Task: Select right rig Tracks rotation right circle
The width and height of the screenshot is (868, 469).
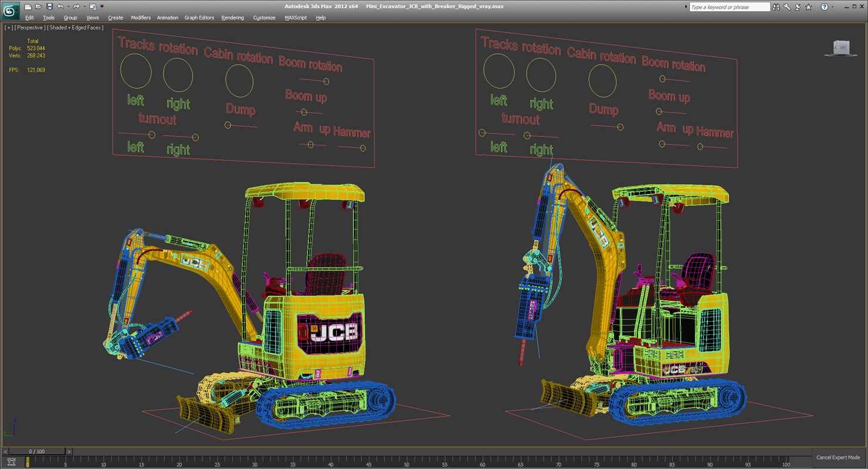Action: 541,75
